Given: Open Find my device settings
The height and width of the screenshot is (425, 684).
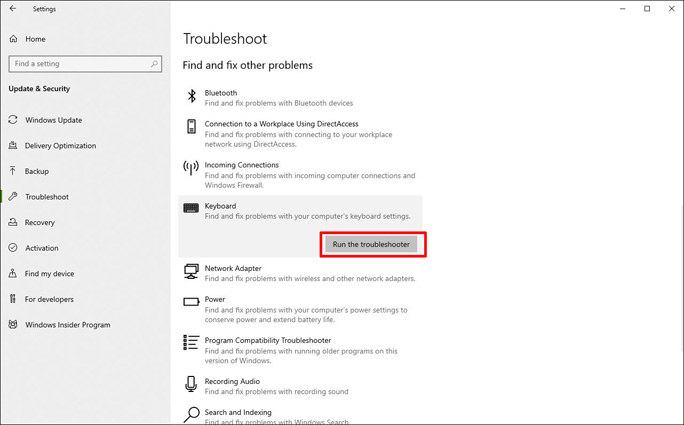Looking at the screenshot, I should click(49, 273).
